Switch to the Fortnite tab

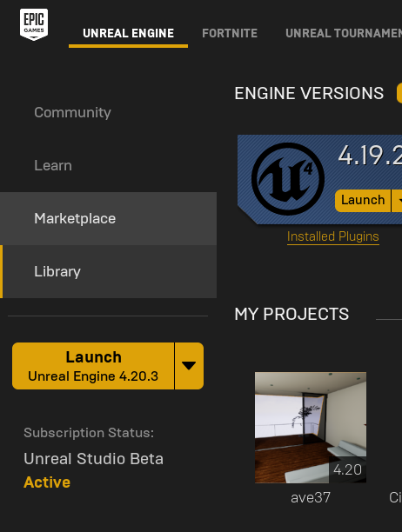tap(230, 33)
